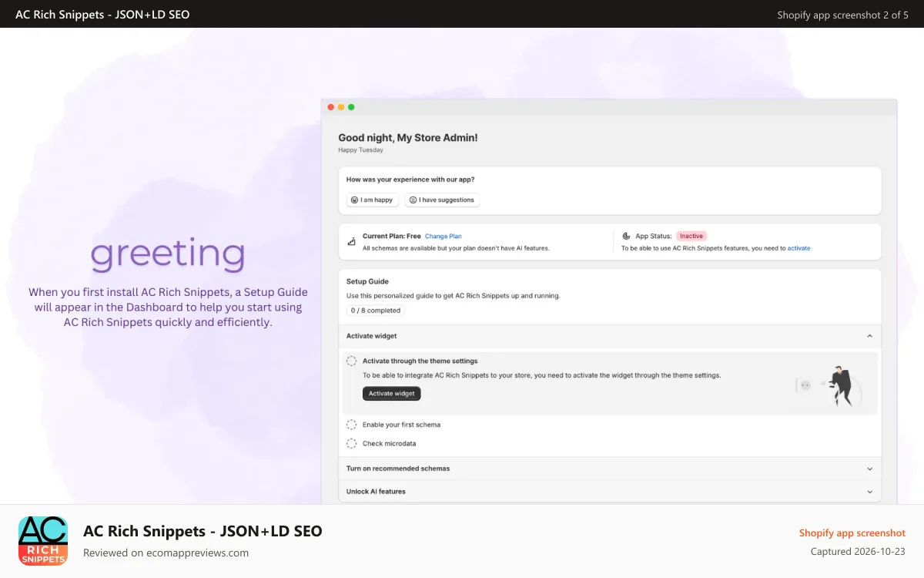
Task: Check the Enable your first schema circle
Action: click(x=351, y=425)
